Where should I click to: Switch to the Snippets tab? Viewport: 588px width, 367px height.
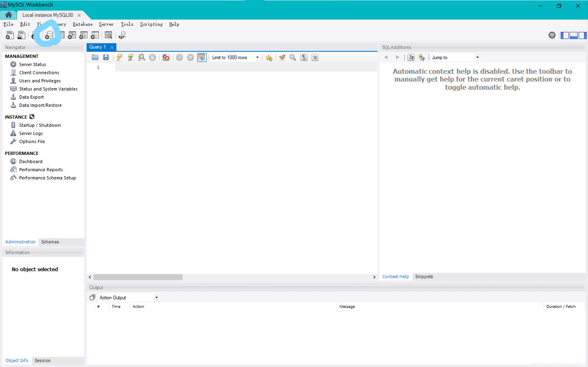(424, 276)
